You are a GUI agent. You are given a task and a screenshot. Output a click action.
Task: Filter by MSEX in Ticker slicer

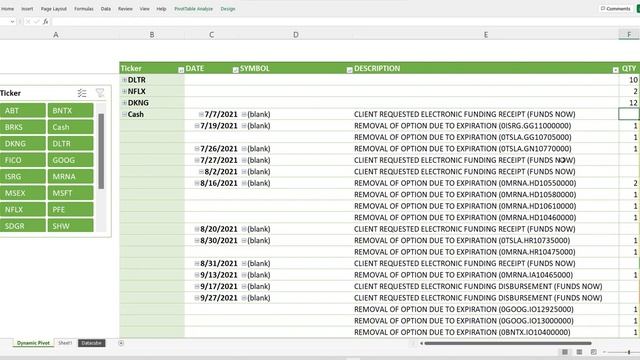pyautogui.click(x=22, y=193)
